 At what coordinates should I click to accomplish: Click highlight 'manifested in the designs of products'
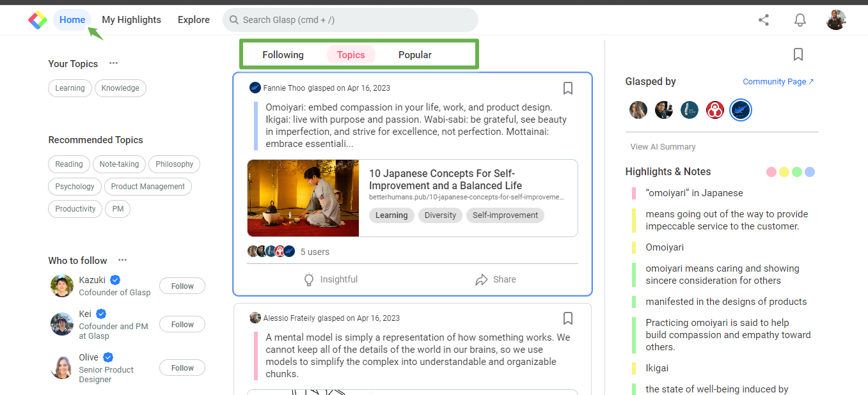(726, 302)
